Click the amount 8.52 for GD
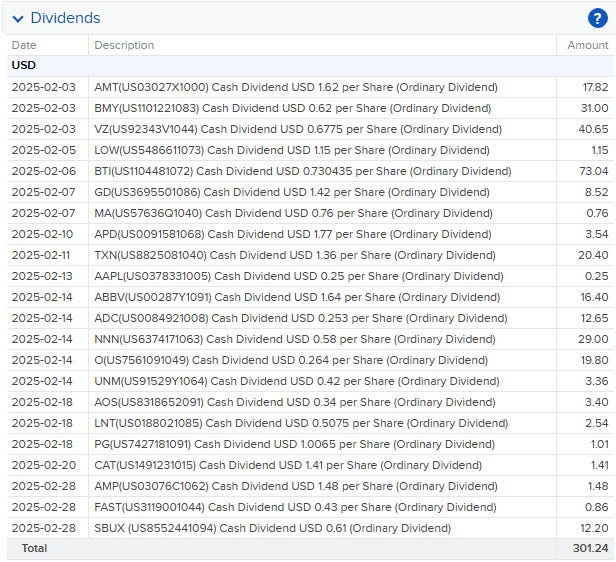This screenshot has height=562, width=616. coord(597,192)
